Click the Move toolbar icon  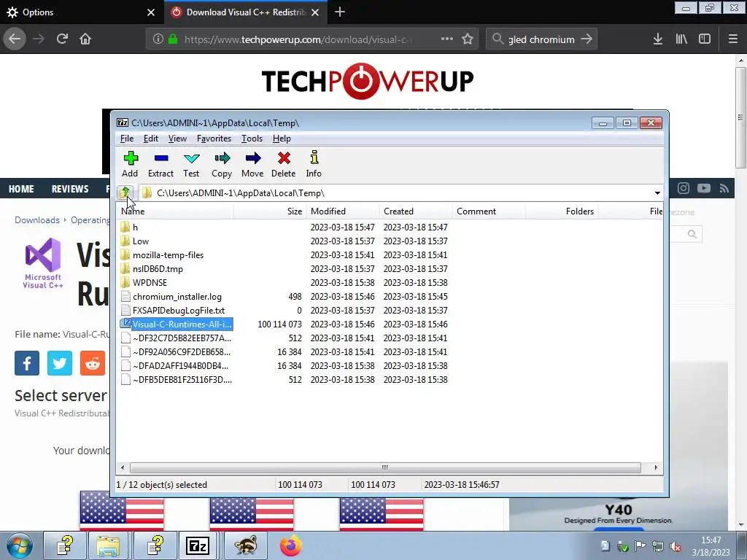[252, 164]
